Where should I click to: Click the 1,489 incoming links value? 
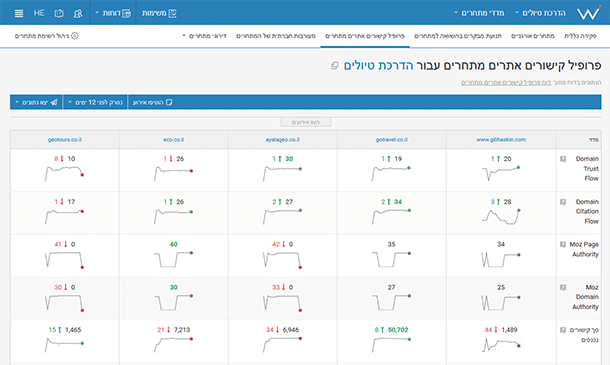(x=509, y=330)
